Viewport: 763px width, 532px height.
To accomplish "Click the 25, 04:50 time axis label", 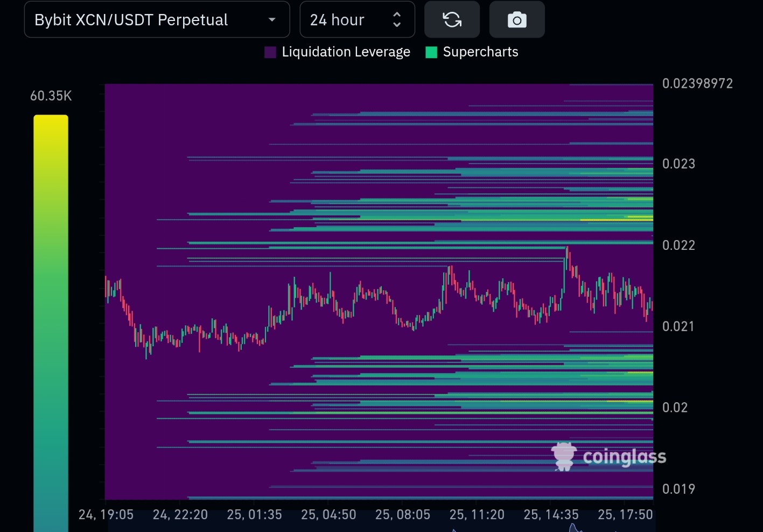I will coord(328,515).
